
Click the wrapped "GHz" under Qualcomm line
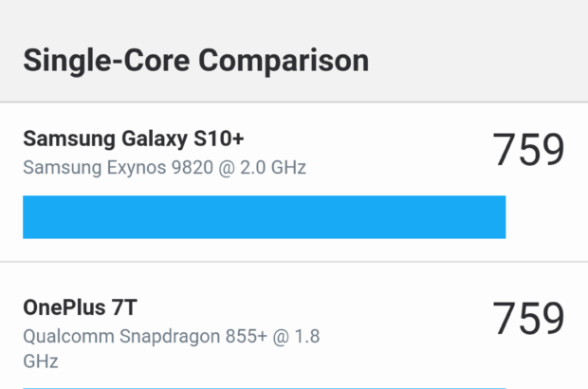[x=41, y=361]
